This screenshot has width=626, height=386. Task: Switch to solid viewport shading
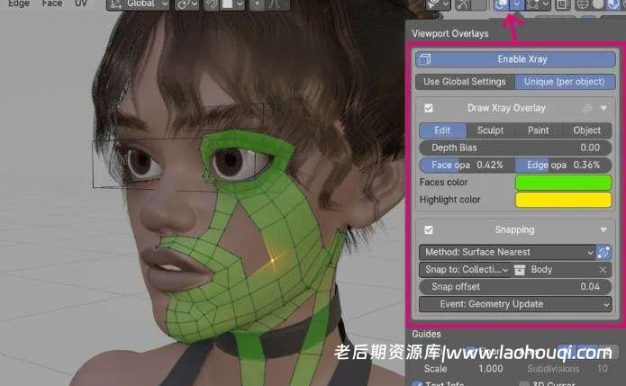pyautogui.click(x=598, y=4)
